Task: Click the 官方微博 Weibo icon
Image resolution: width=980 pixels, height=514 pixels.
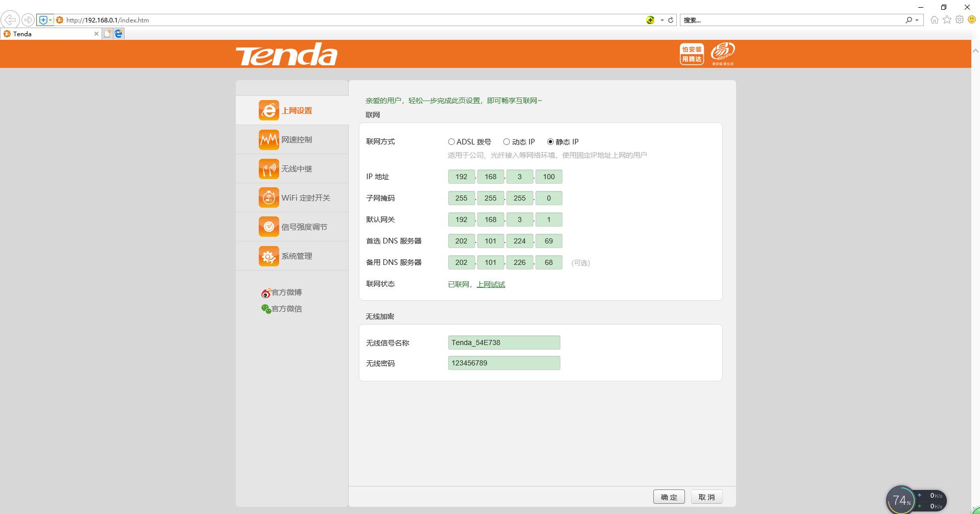Action: pos(266,293)
